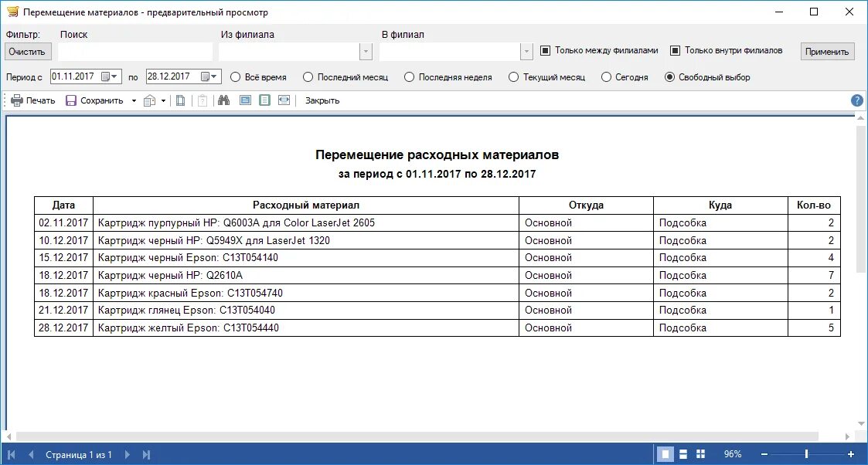Click the Epson C13T054740 red cartridge row
Viewport: 868px width, 465px height.
click(x=437, y=293)
